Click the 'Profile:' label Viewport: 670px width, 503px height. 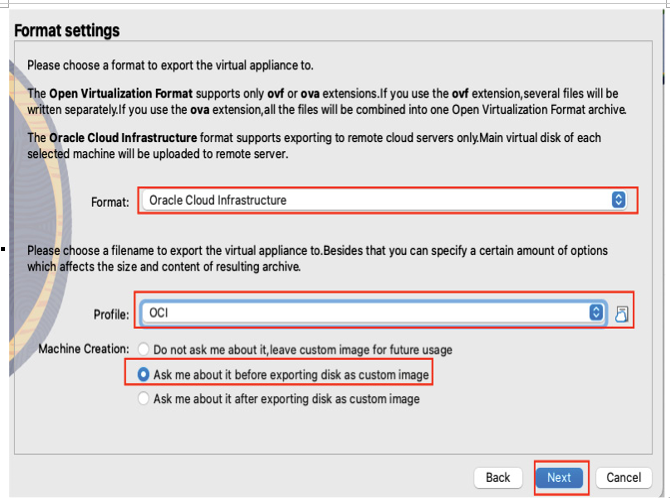[x=111, y=315]
